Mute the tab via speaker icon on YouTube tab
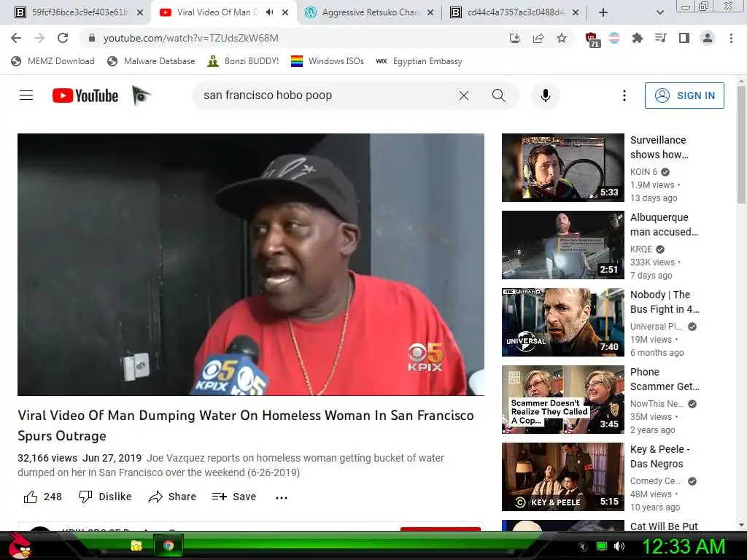Viewport: 747px width, 560px height. pos(270,12)
